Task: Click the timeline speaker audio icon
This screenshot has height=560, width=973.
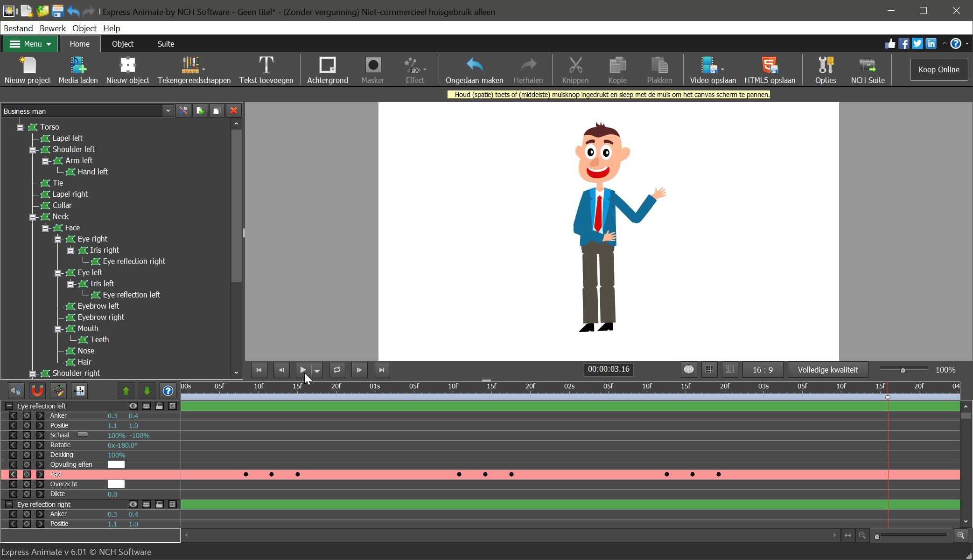Action: tap(15, 391)
